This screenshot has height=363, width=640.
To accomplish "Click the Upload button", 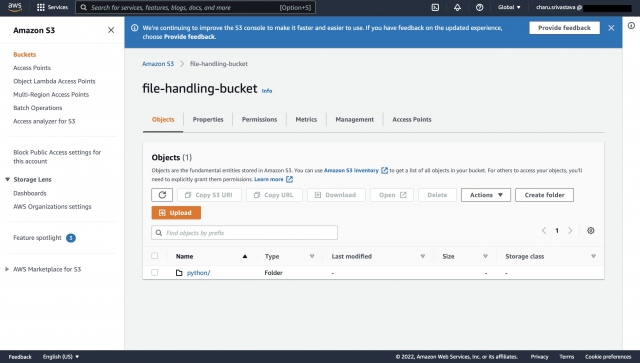I will click(176, 213).
